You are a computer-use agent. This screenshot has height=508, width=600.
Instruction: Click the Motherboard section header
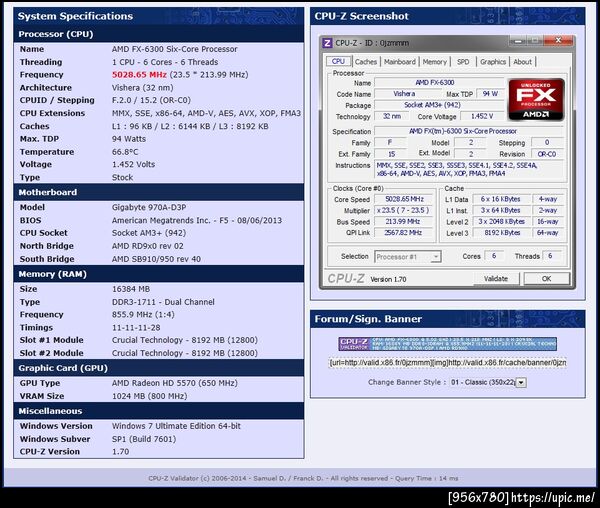tap(159, 192)
